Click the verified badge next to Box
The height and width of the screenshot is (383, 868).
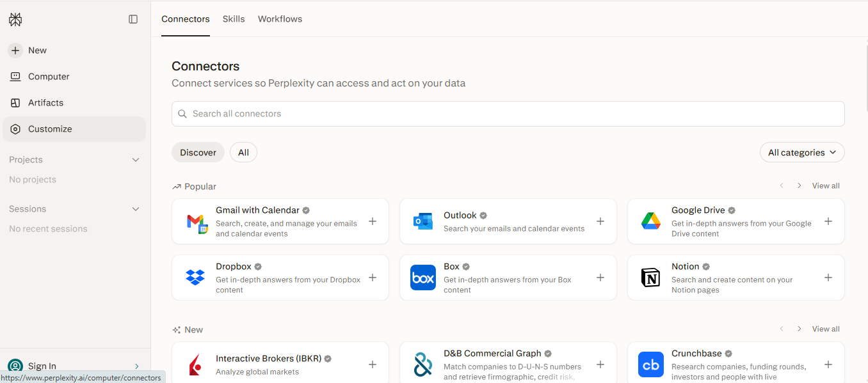[466, 267]
